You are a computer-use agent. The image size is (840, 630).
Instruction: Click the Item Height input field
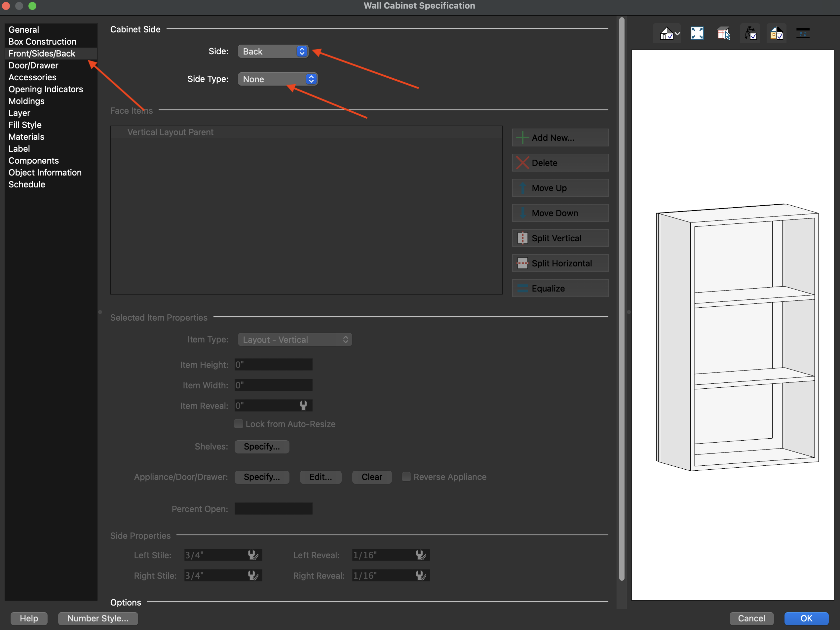tap(273, 365)
